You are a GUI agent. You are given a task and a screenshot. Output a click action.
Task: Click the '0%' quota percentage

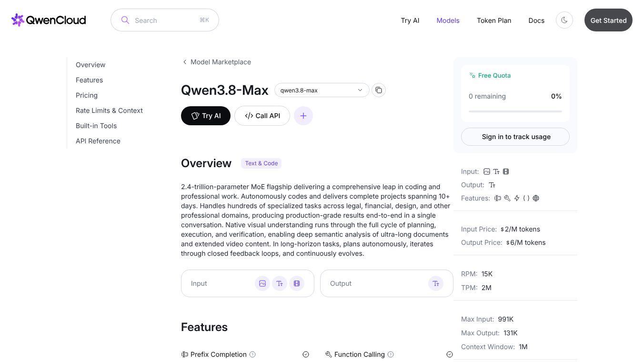(556, 96)
